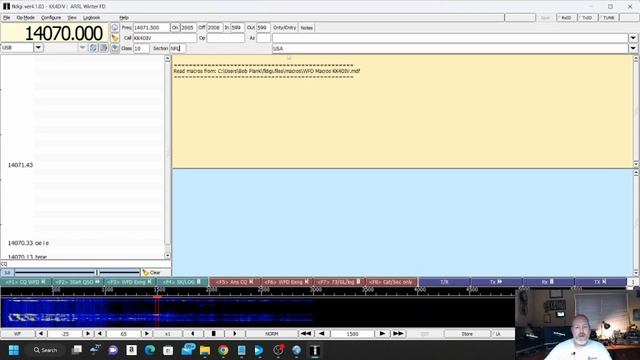This screenshot has height=360, width=640.
Task: Speed up the waterfall with right arrow
Action: 234,334
